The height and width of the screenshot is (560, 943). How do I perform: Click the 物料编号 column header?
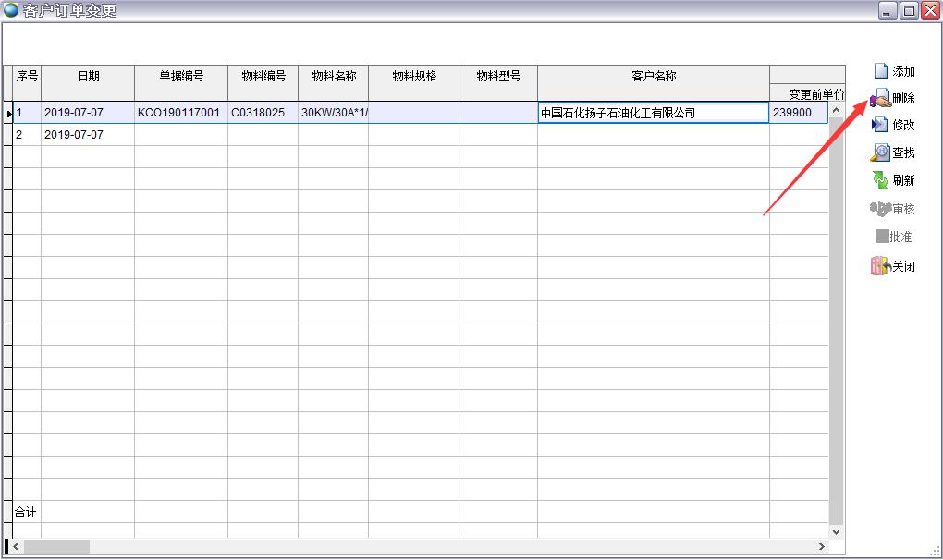pos(263,77)
